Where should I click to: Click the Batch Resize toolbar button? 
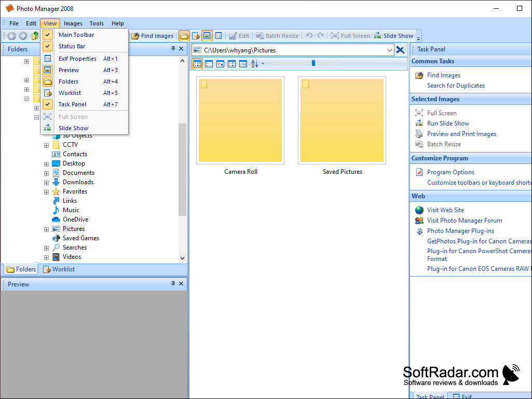click(277, 36)
